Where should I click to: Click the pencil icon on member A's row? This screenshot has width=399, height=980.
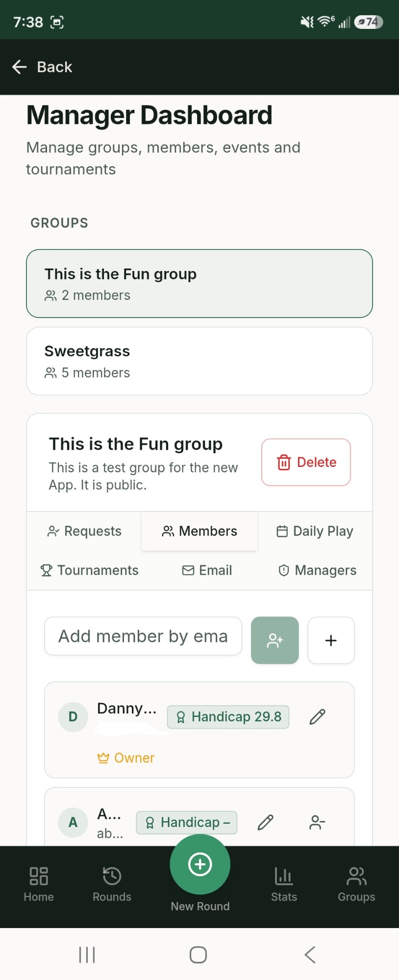point(265,822)
